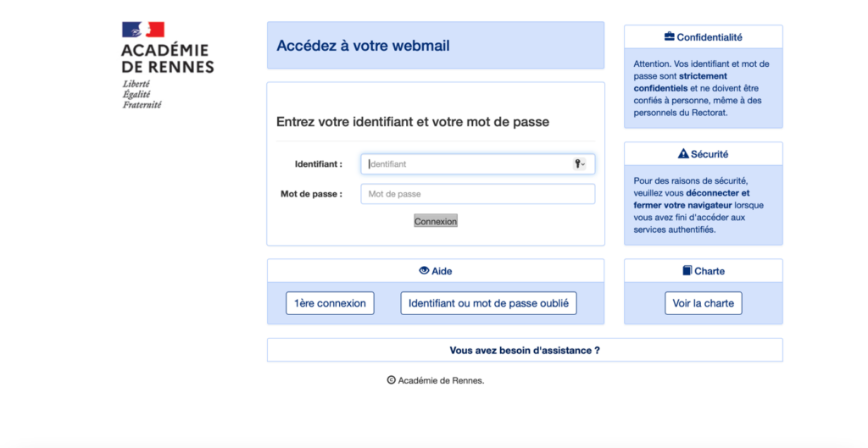The height and width of the screenshot is (448, 868).
Task: Select the Sécurité panel heading
Action: click(709, 154)
